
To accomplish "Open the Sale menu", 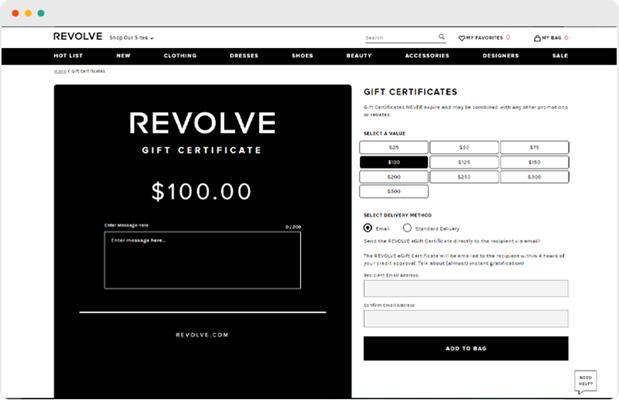I will tap(560, 56).
